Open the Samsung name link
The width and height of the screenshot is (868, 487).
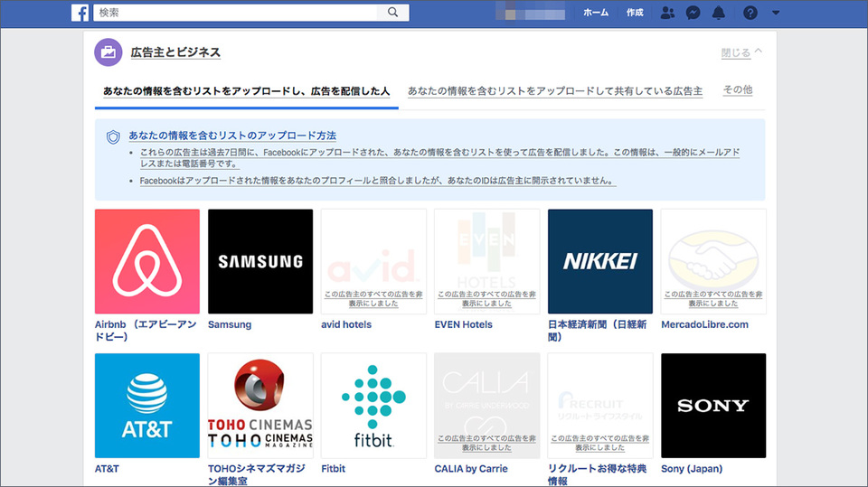(230, 325)
